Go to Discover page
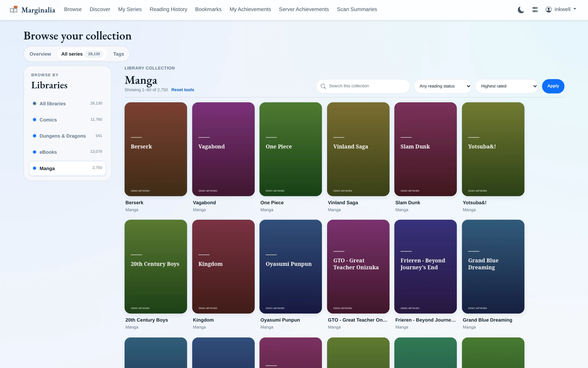This screenshot has height=368, width=588. click(100, 9)
